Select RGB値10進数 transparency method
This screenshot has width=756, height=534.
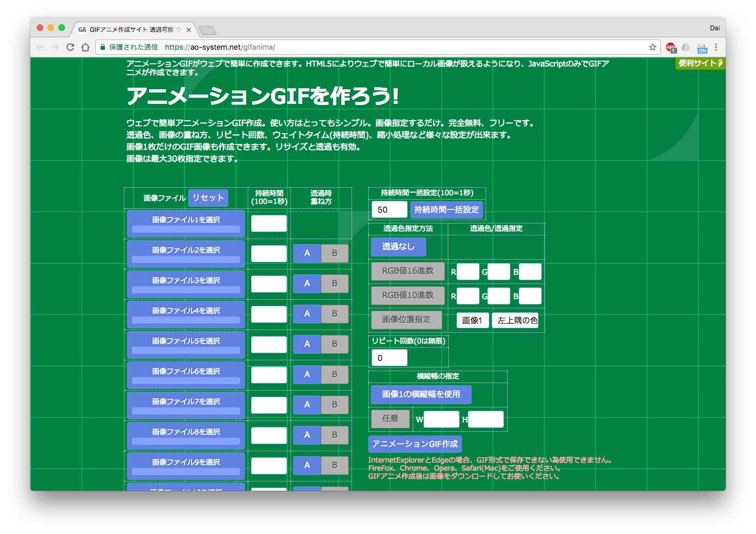click(x=408, y=295)
